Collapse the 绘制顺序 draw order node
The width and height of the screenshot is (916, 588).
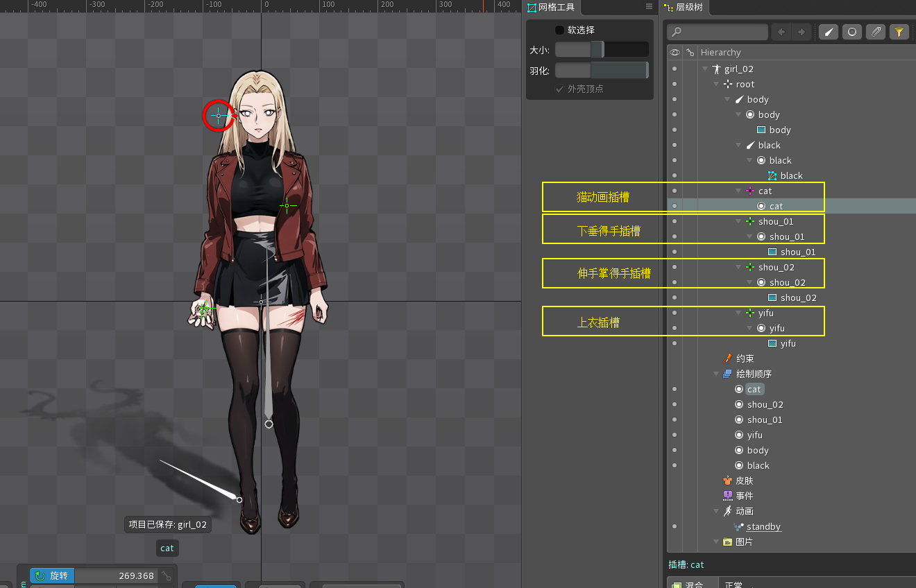[717, 374]
